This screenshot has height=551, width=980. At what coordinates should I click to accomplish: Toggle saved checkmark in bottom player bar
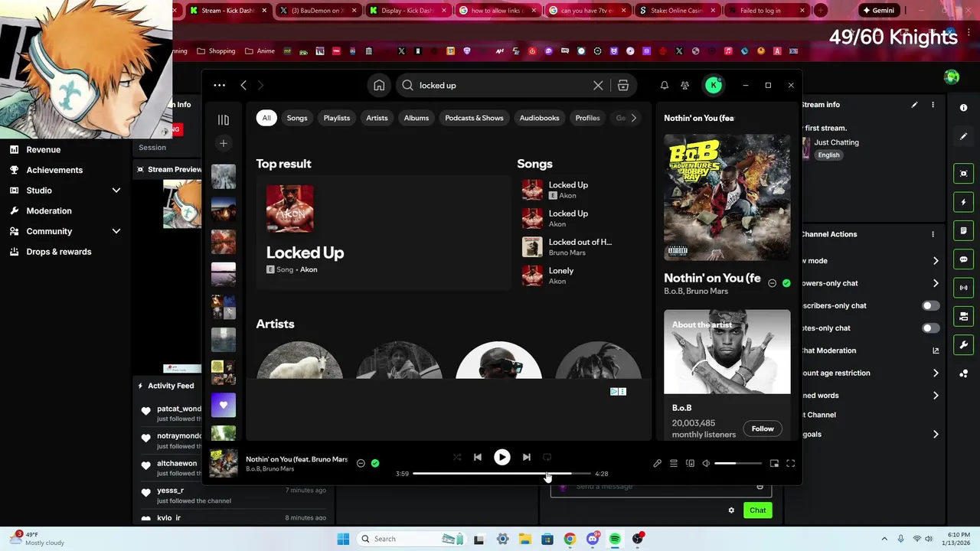pyautogui.click(x=375, y=463)
